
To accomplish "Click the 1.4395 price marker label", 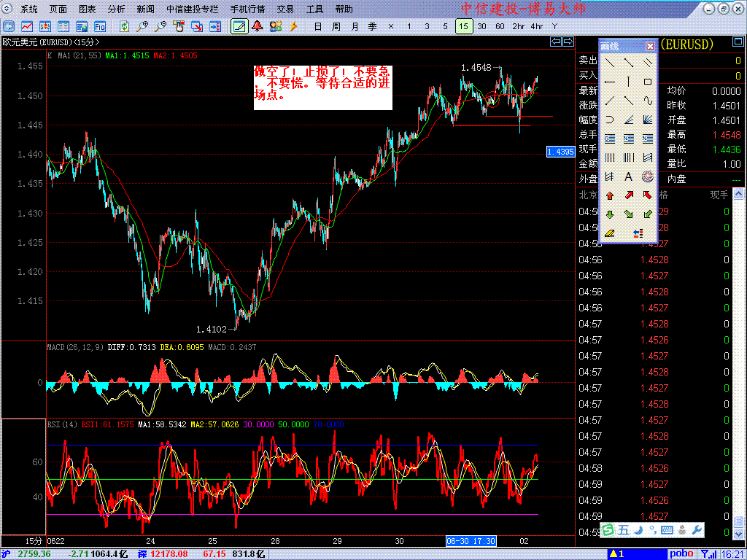I will click(560, 152).
